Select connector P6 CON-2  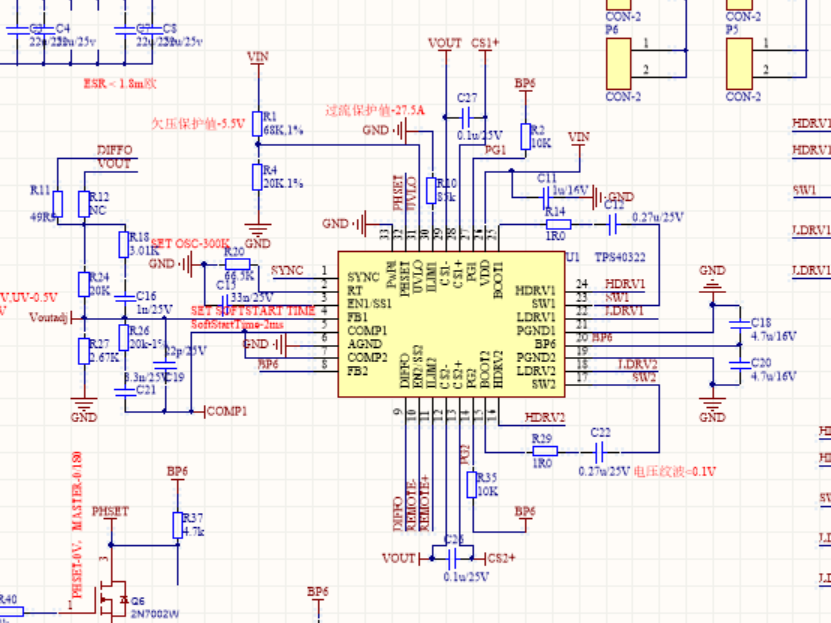(x=618, y=64)
